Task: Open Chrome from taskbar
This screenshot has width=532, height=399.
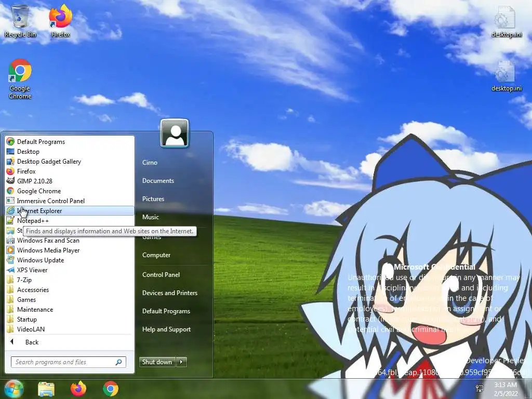Action: point(111,389)
